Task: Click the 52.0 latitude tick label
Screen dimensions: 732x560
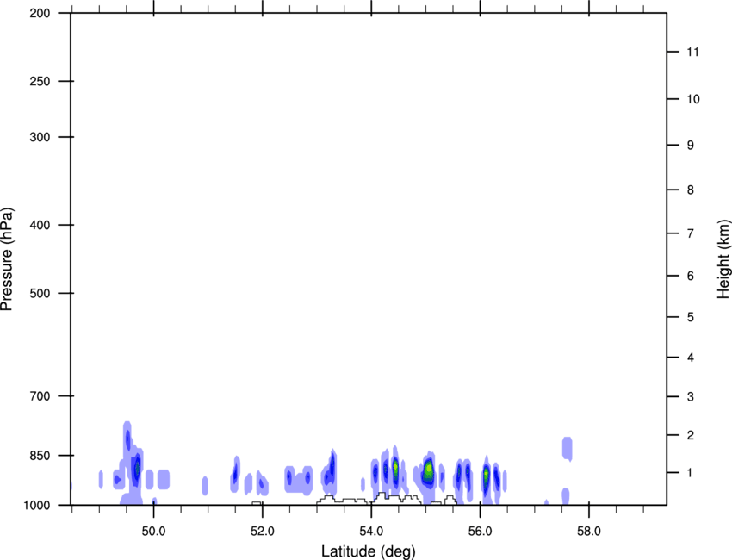Action: point(263,531)
